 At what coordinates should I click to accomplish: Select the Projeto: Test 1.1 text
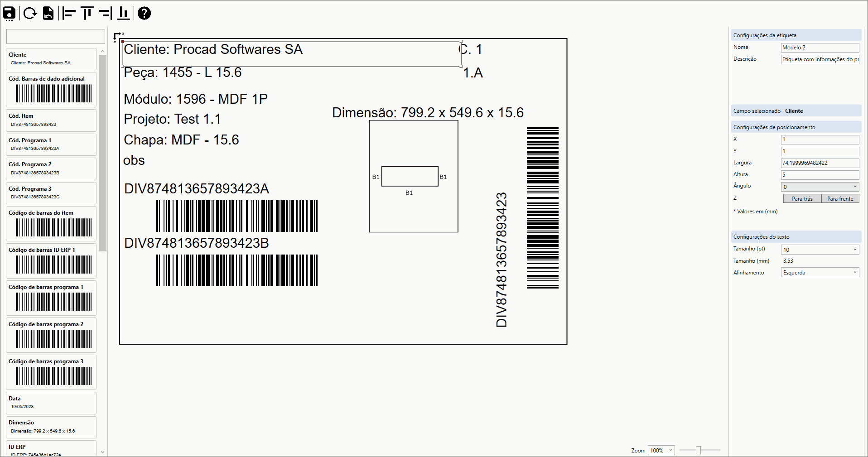click(172, 119)
